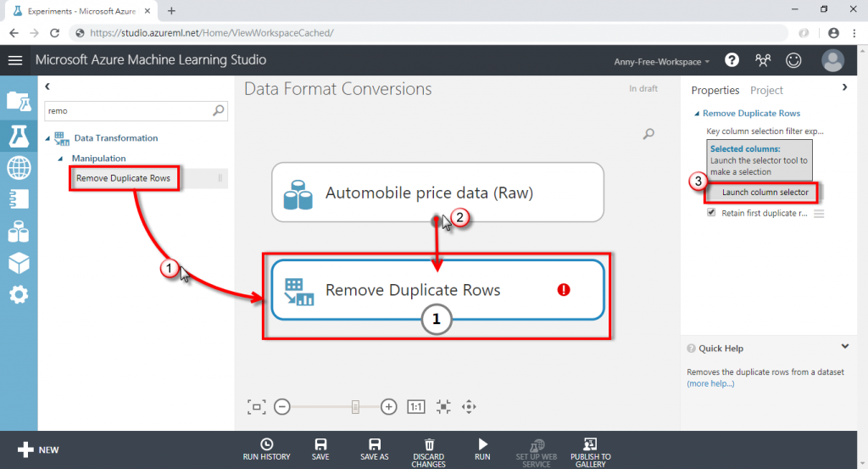Click the NEW button
Viewport: 868px width, 469px height.
pos(38,449)
